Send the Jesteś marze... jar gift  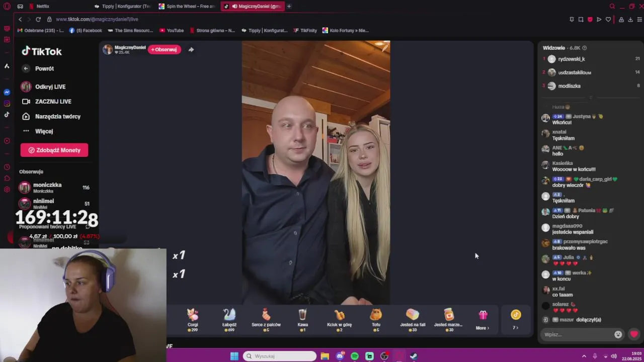448,320
